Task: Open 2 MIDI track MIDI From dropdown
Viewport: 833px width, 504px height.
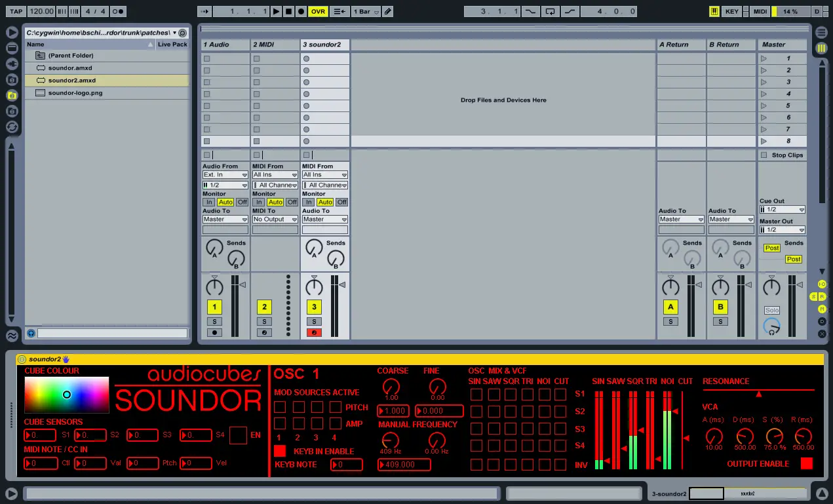Action: pos(275,175)
